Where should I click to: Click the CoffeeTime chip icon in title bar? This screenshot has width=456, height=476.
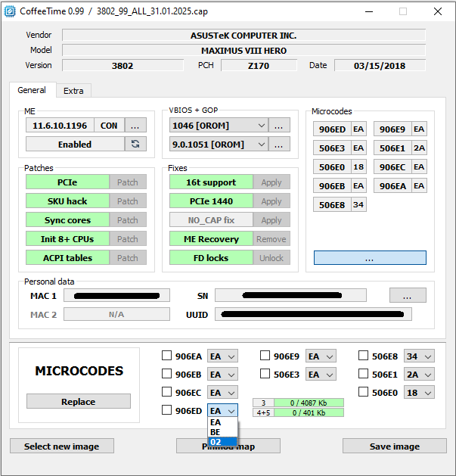[x=9, y=11]
